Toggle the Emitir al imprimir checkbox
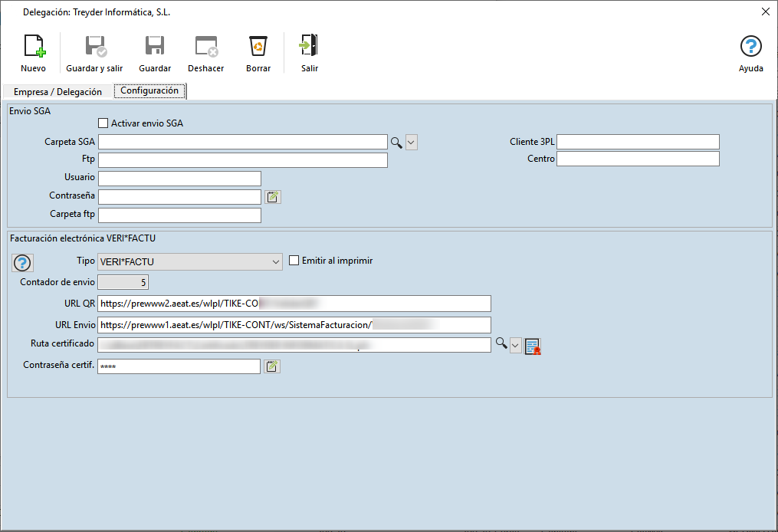Image resolution: width=778 pixels, height=532 pixels. tap(294, 261)
